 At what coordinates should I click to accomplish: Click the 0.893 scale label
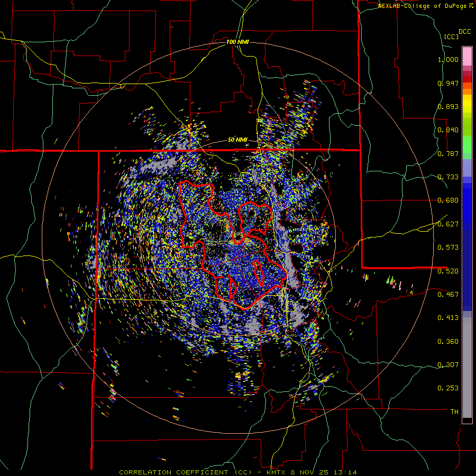[448, 106]
